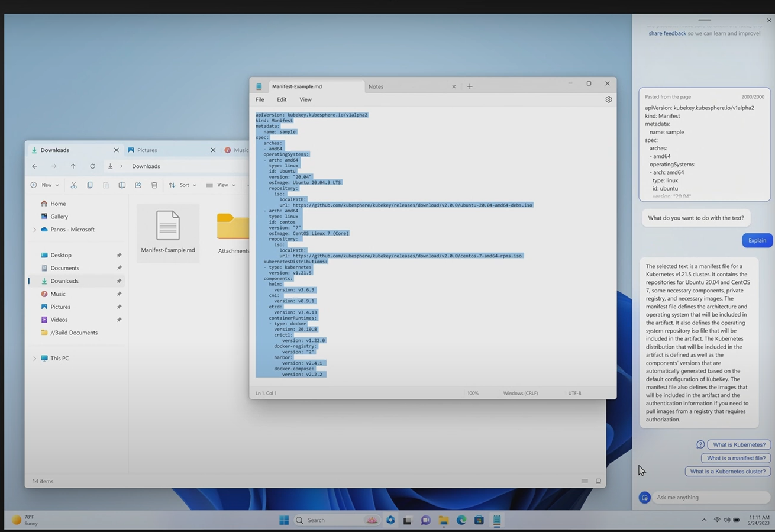775x532 pixels.
Task: Click the "What is Kubernetes?" suggestion
Action: 739,444
